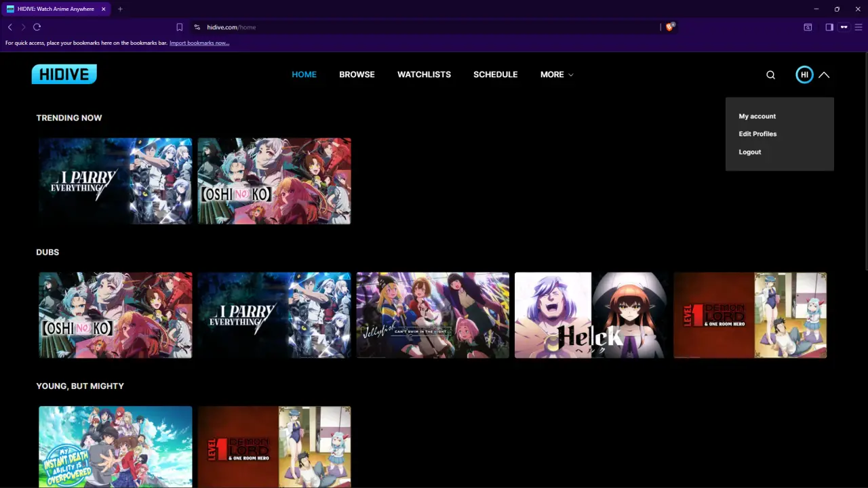The image size is (868, 488).
Task: Reload the page with refresh icon
Action: click(x=37, y=27)
